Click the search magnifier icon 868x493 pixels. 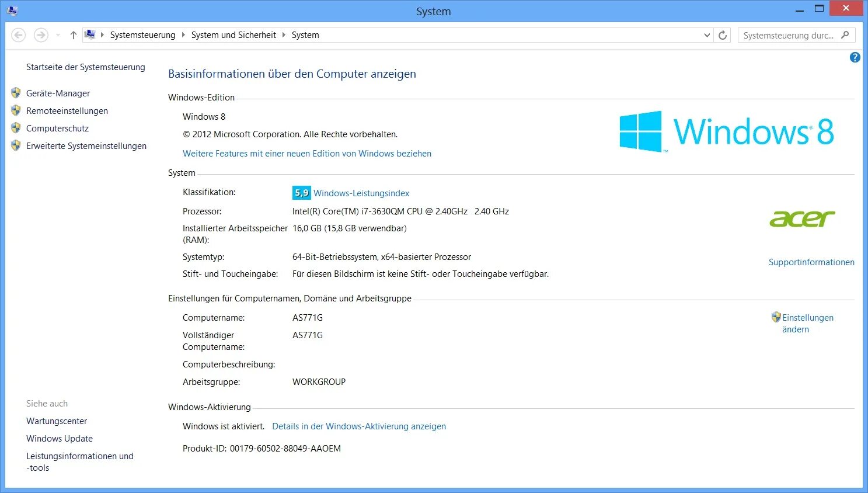pyautogui.click(x=845, y=35)
